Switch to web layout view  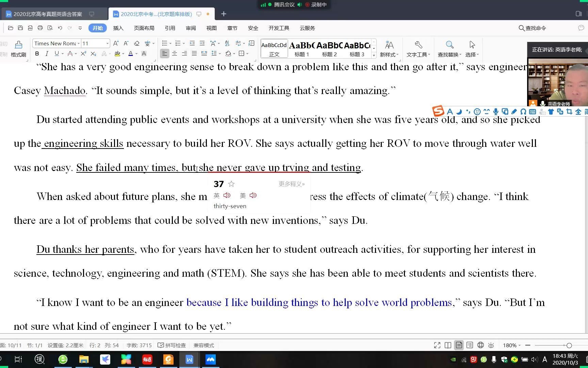coord(480,345)
